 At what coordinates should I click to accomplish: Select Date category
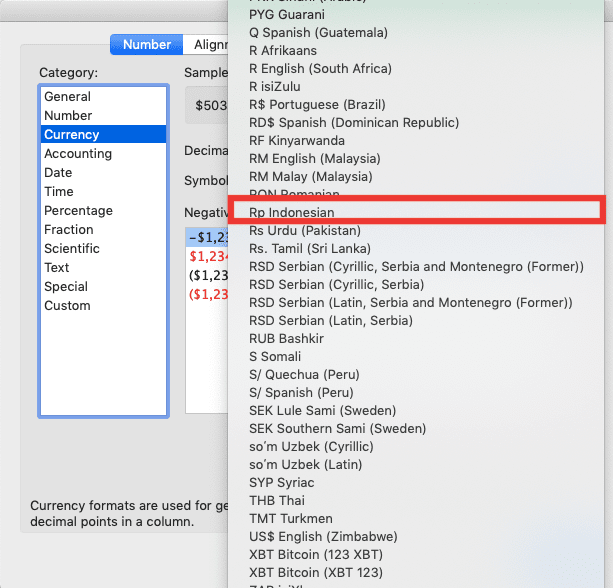pyautogui.click(x=104, y=172)
